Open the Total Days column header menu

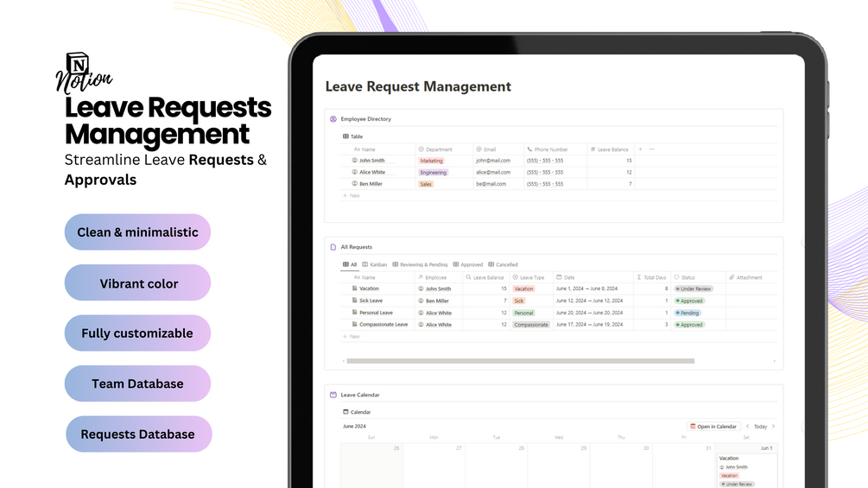(x=651, y=278)
